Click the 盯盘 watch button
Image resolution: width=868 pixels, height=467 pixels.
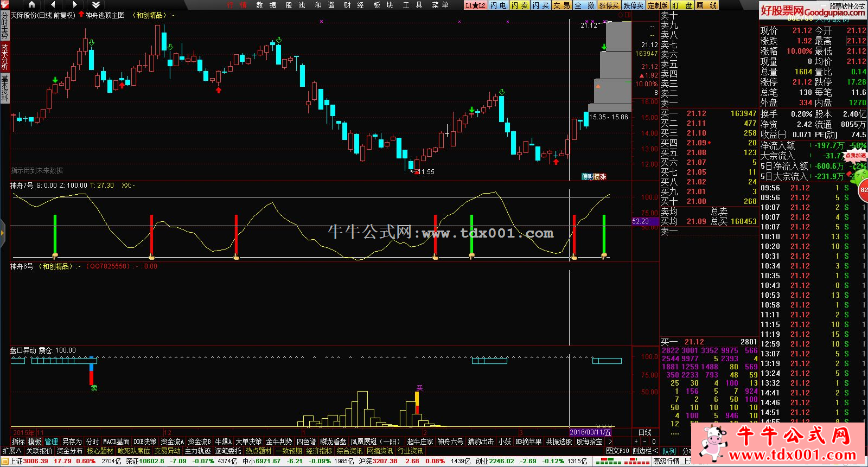coord(682,5)
